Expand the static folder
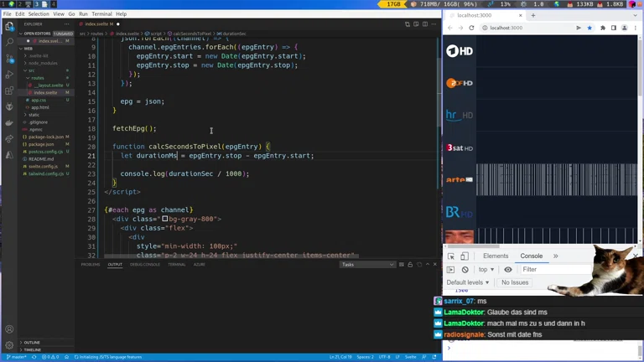 [34, 115]
